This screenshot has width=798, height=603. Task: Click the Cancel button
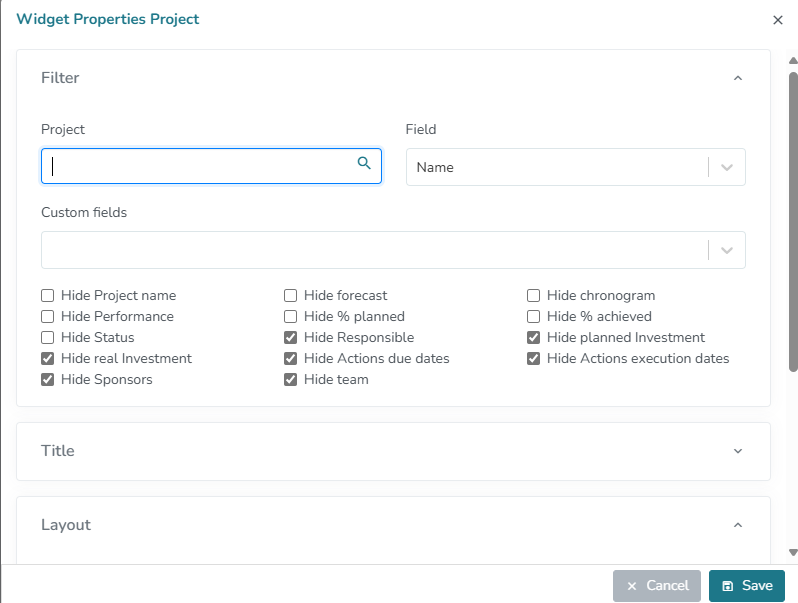pos(656,586)
